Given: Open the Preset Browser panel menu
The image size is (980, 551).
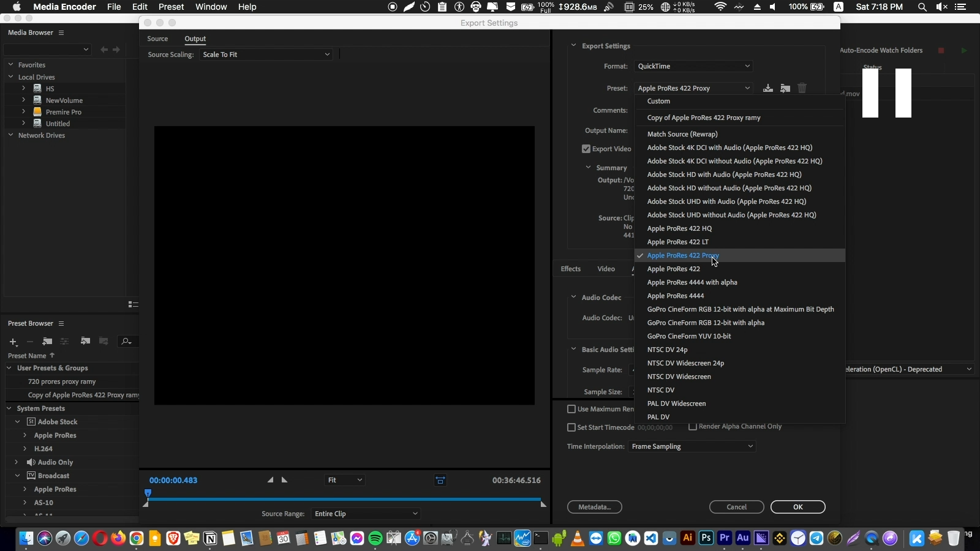Looking at the screenshot, I should pos(61,323).
